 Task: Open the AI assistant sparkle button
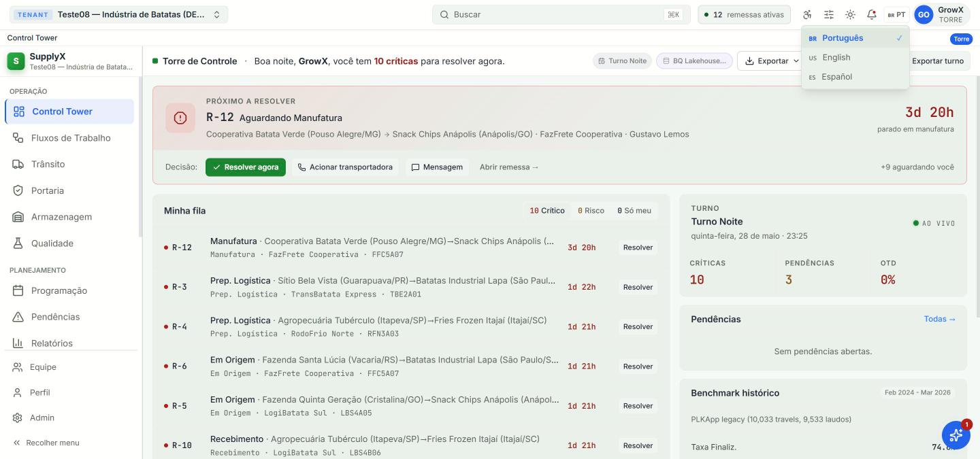(x=956, y=435)
